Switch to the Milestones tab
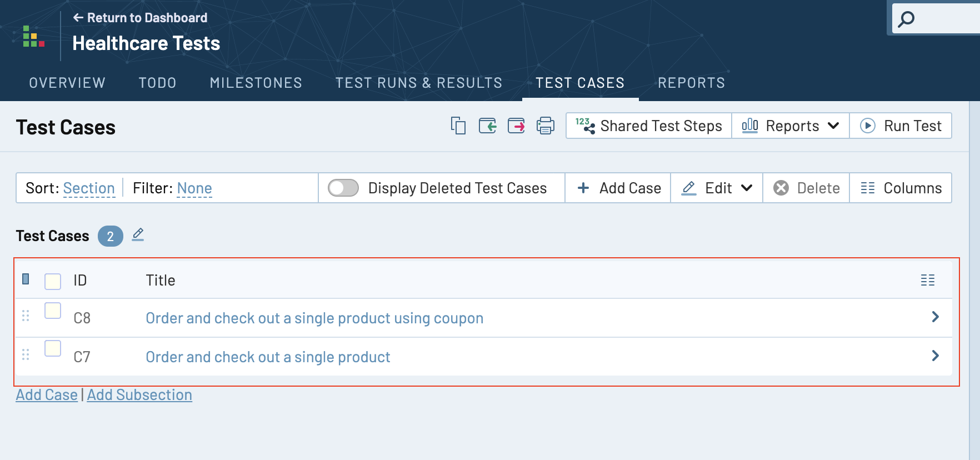 (x=256, y=83)
